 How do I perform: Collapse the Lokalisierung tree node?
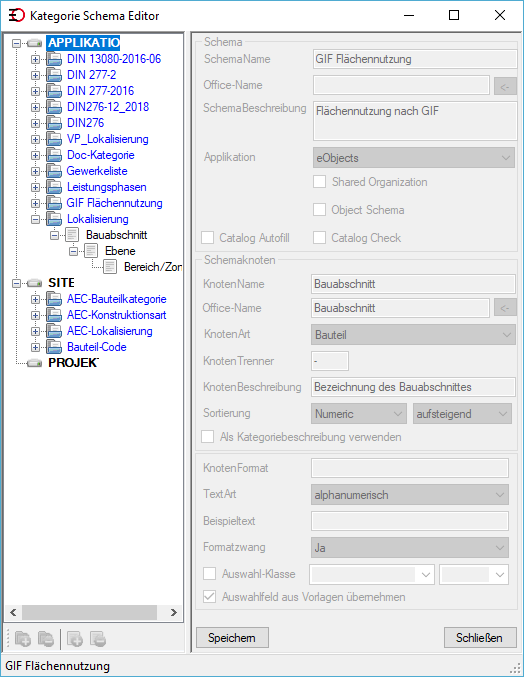(x=35, y=219)
